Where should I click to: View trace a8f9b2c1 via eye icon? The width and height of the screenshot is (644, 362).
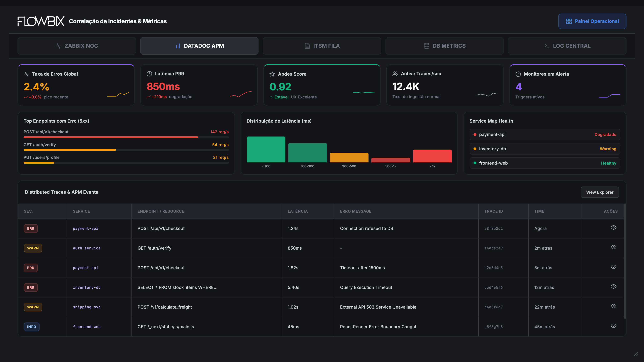click(x=614, y=227)
